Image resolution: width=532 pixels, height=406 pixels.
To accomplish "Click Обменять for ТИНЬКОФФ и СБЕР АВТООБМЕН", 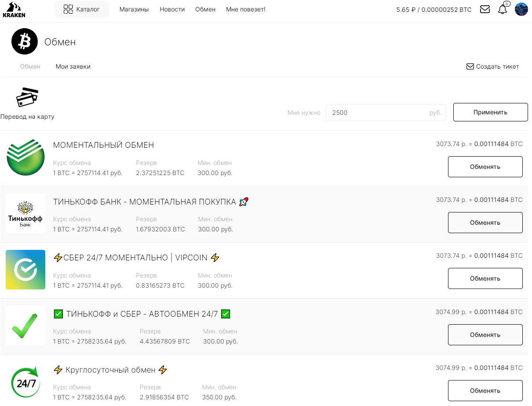I will point(485,335).
